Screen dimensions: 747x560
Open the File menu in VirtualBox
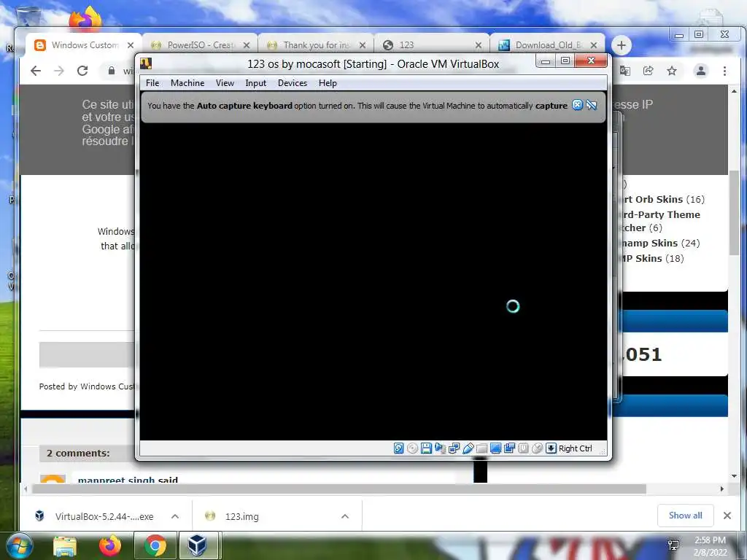pos(152,83)
